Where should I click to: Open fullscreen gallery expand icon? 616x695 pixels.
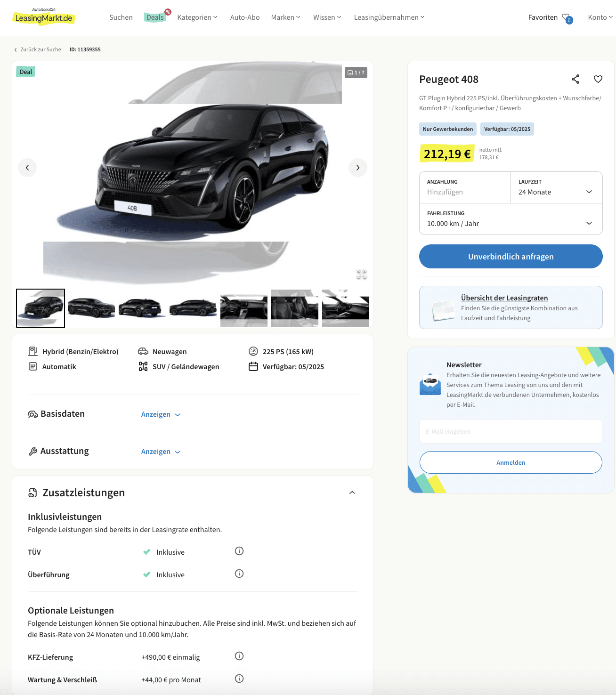coord(362,275)
